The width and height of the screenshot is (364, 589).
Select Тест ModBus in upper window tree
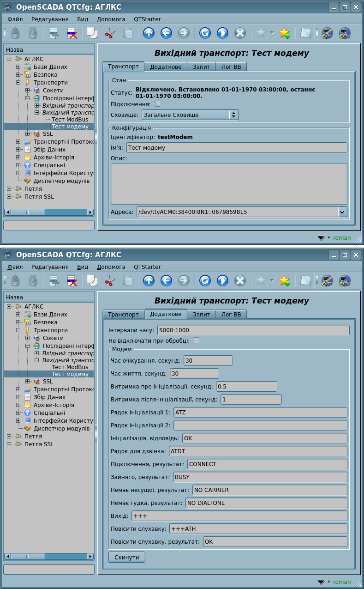click(x=70, y=119)
